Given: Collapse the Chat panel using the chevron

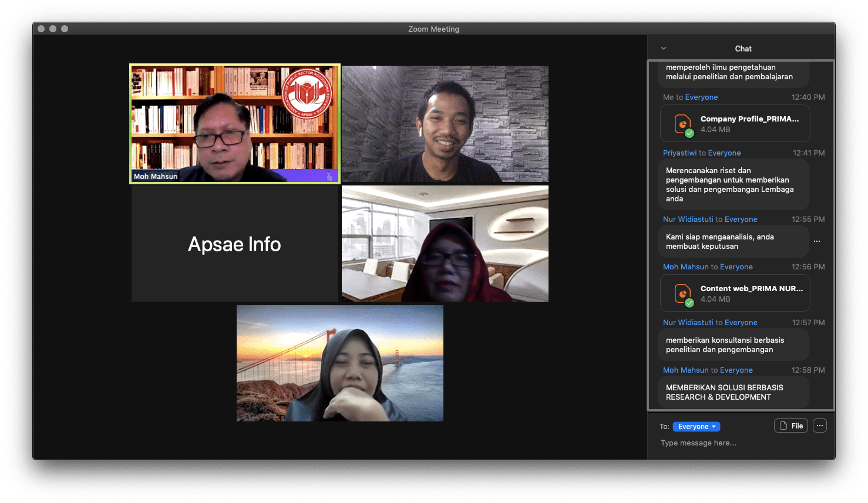Looking at the screenshot, I should click(x=664, y=49).
